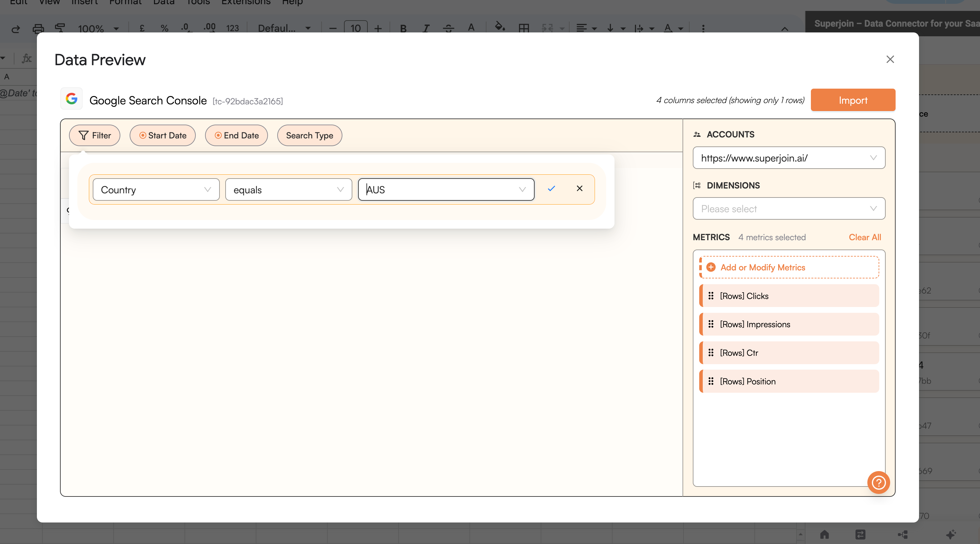Click the paint bucket fill color icon
This screenshot has height=544, width=980.
pyautogui.click(x=500, y=27)
